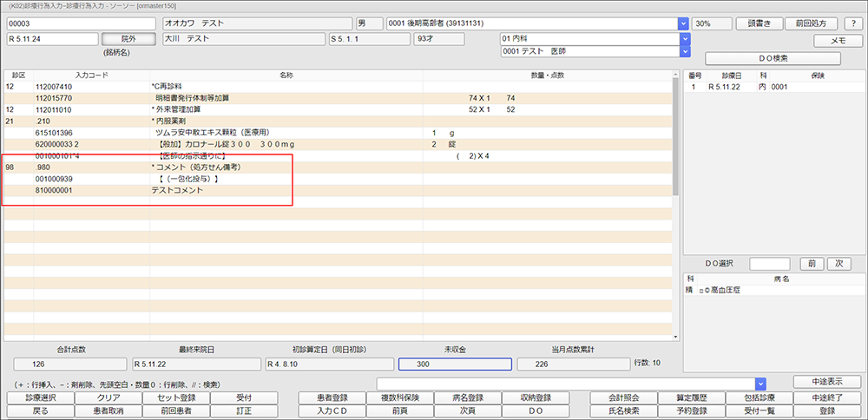Click the 前 button beside ＤＯ選択

pos(810,263)
